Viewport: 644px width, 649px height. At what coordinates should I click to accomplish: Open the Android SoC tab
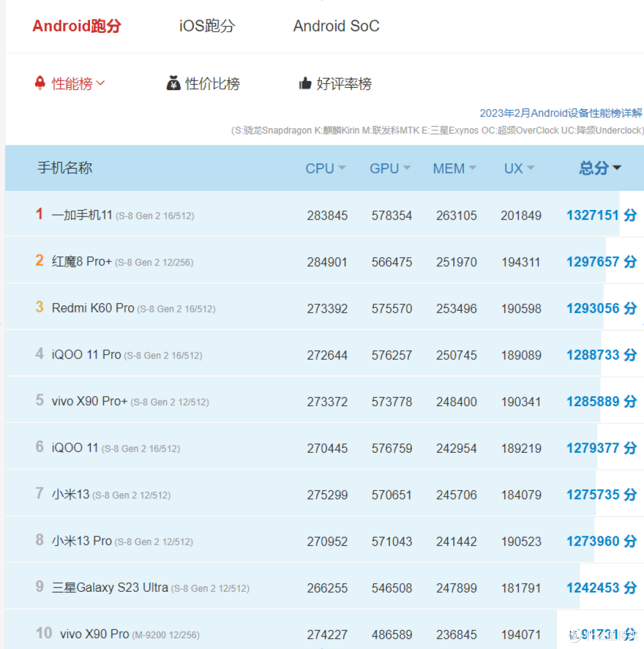point(336,26)
